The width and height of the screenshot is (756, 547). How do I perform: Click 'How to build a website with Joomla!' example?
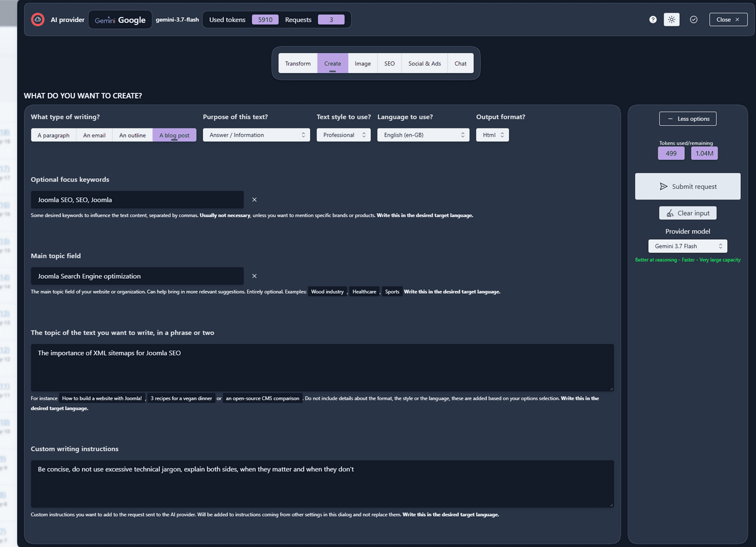(102, 398)
